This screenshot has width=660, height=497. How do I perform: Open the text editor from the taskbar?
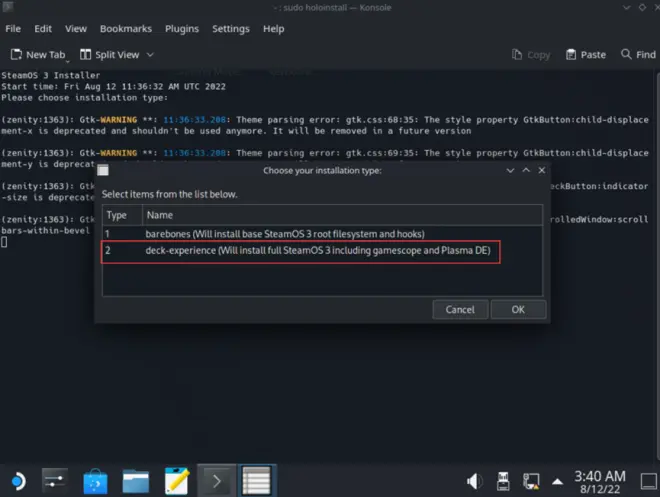tap(176, 481)
